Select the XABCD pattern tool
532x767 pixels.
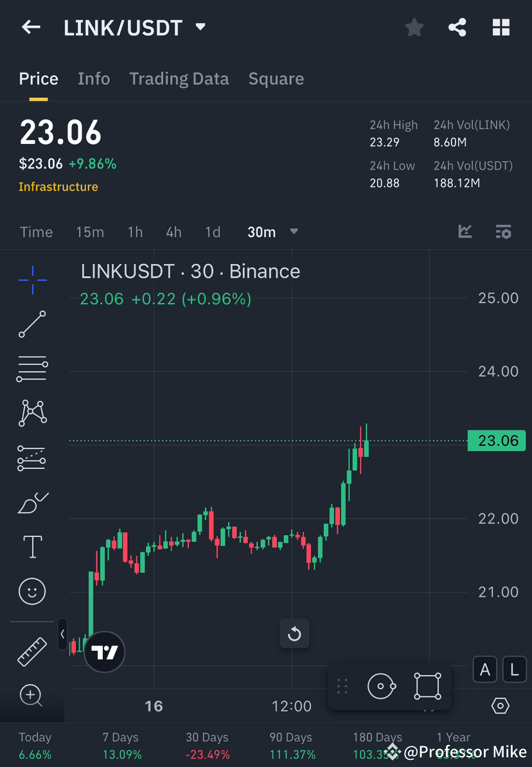click(x=32, y=413)
